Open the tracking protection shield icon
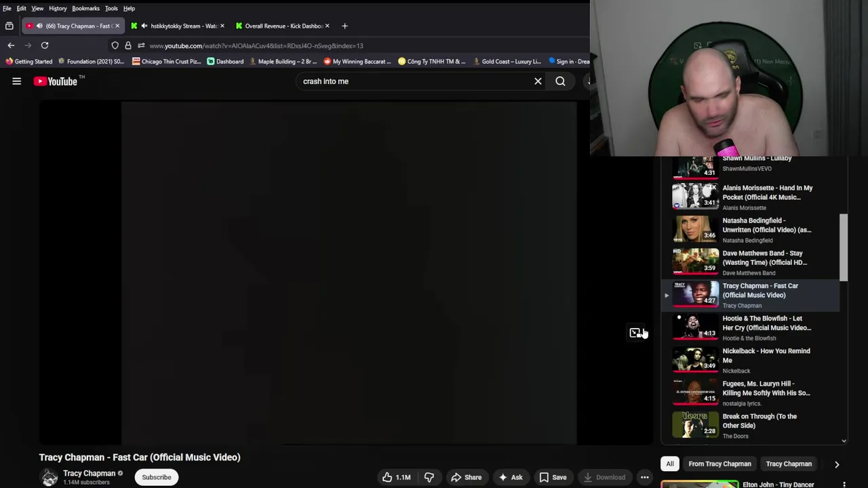This screenshot has height=488, width=868. click(115, 45)
